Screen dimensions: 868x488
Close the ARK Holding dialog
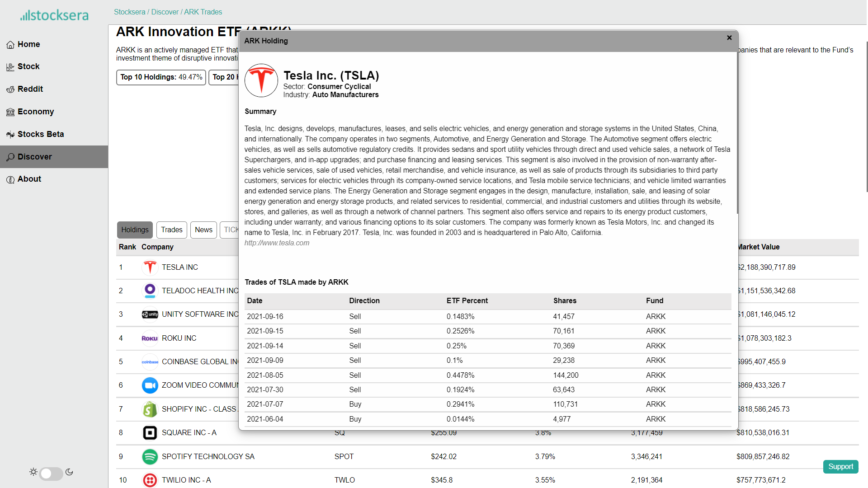coord(729,38)
